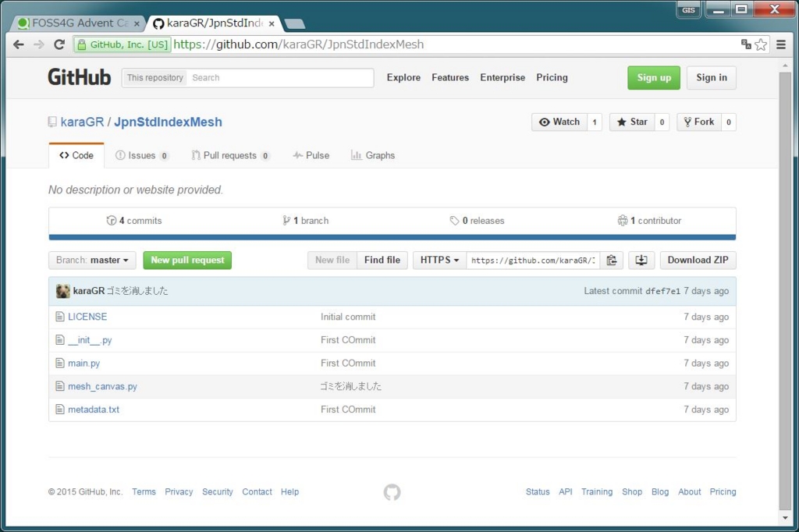Open the JpnStdIndexMesh repository name link
Viewport: 799px width, 532px height.
pyautogui.click(x=169, y=122)
